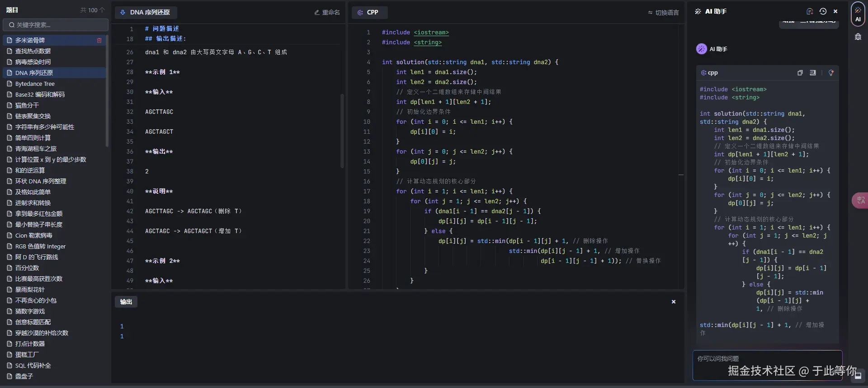Viewport: 868px width, 388px height.
Task: Click the AI chat input box 你可以问我问题
Action: click(767, 365)
